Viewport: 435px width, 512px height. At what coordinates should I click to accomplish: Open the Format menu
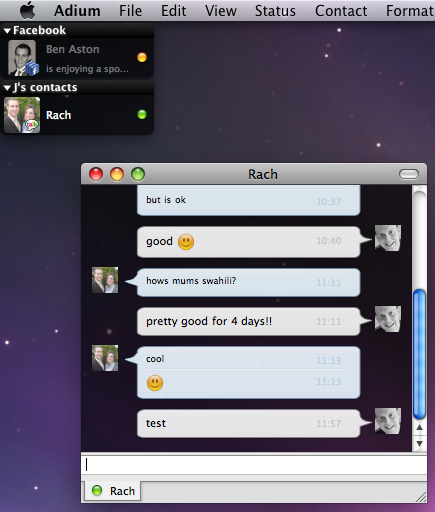(410, 11)
